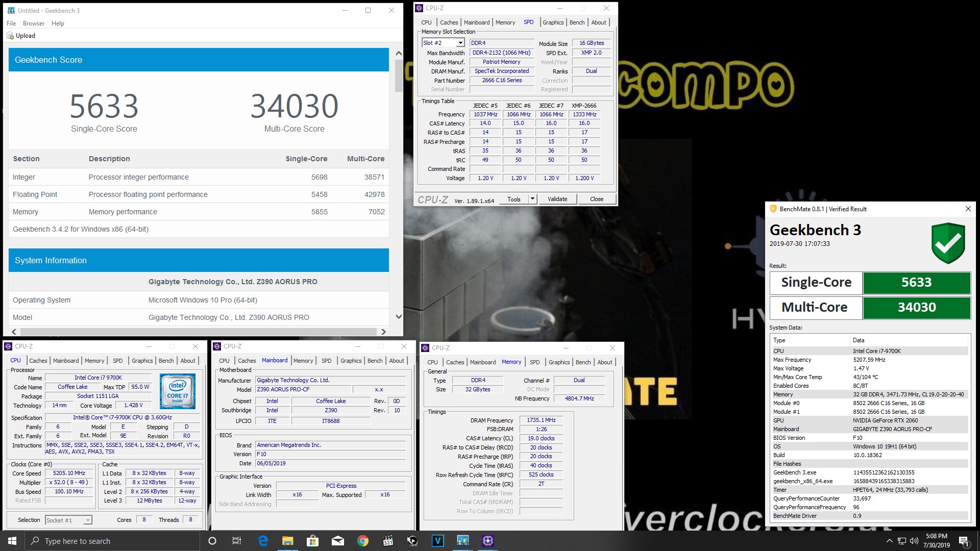The width and height of the screenshot is (980, 551).
Task: Open the Windows Start menu
Action: click(12, 541)
